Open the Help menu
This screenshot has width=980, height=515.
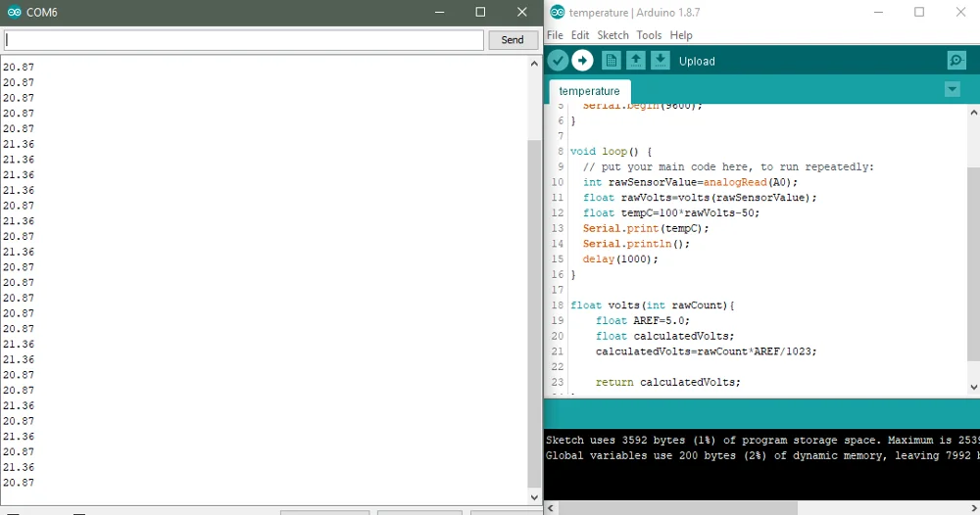click(x=681, y=35)
